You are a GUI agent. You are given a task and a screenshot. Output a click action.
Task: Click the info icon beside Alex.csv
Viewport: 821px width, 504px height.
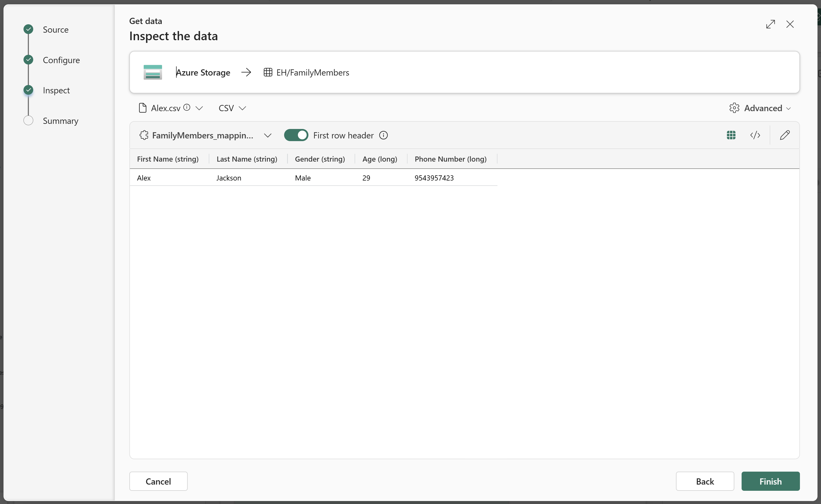(x=187, y=107)
